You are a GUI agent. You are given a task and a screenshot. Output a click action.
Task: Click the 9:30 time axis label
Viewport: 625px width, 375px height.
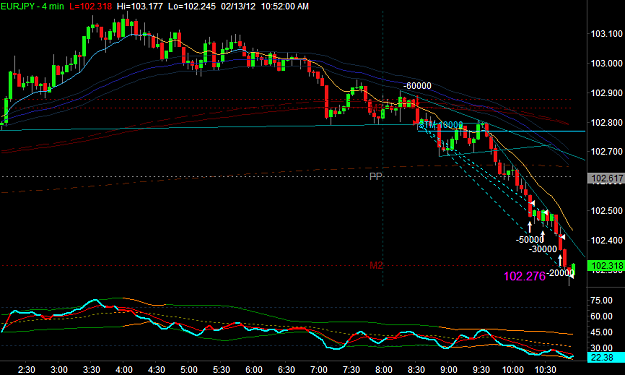(x=481, y=370)
